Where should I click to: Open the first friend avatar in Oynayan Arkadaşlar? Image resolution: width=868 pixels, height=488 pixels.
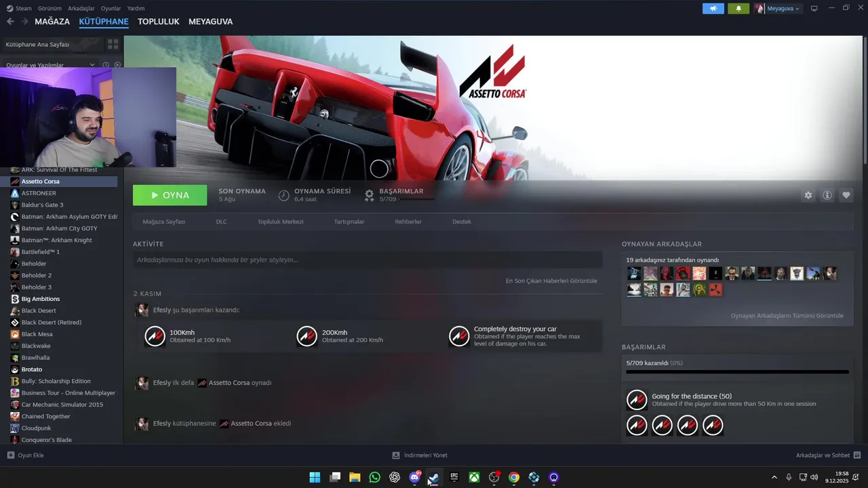pos(634,273)
